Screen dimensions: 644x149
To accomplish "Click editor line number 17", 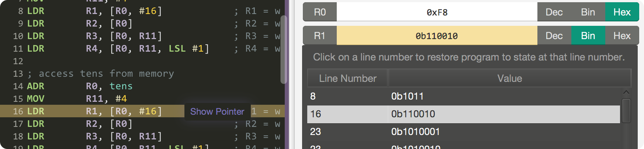I will 18,124.
